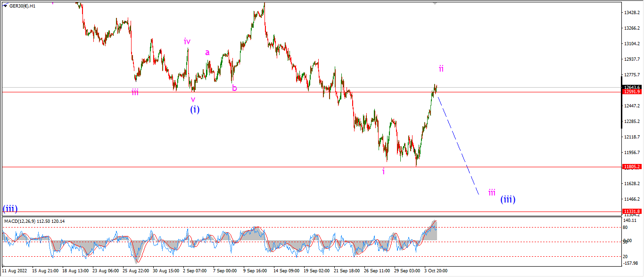The width and height of the screenshot is (644, 277).
Task: Click the '9 Sep 16:00' label on time axis
Action: coord(255,271)
